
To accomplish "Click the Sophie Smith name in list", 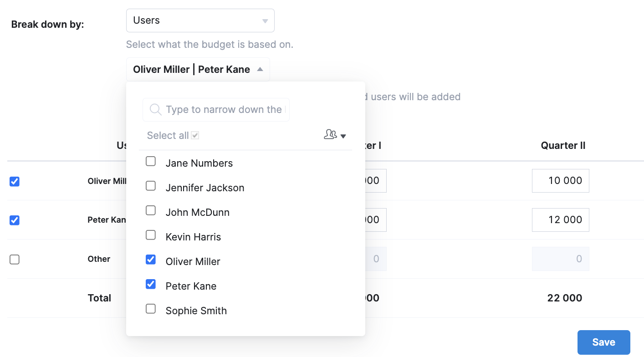I will pyautogui.click(x=196, y=311).
